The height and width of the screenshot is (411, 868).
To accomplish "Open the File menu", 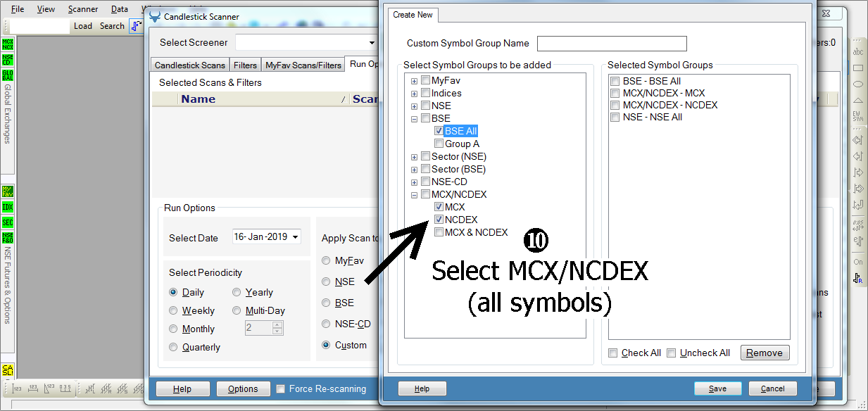I will click(x=18, y=9).
